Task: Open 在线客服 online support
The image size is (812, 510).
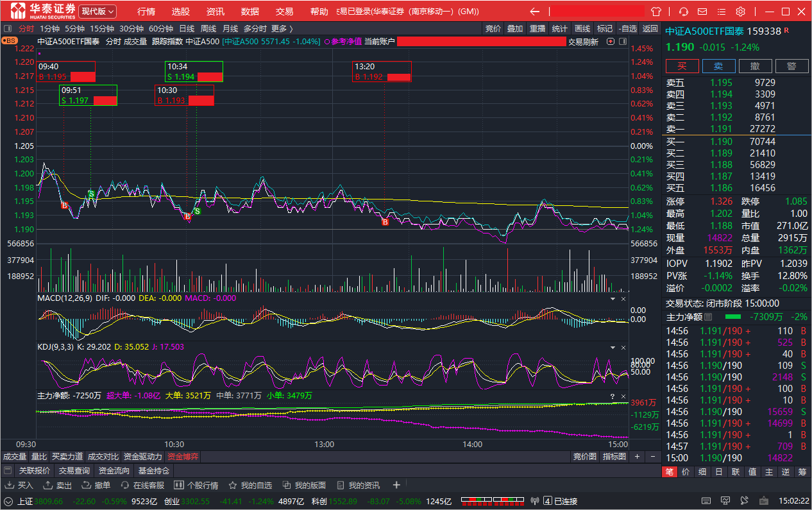Action: click(x=142, y=485)
